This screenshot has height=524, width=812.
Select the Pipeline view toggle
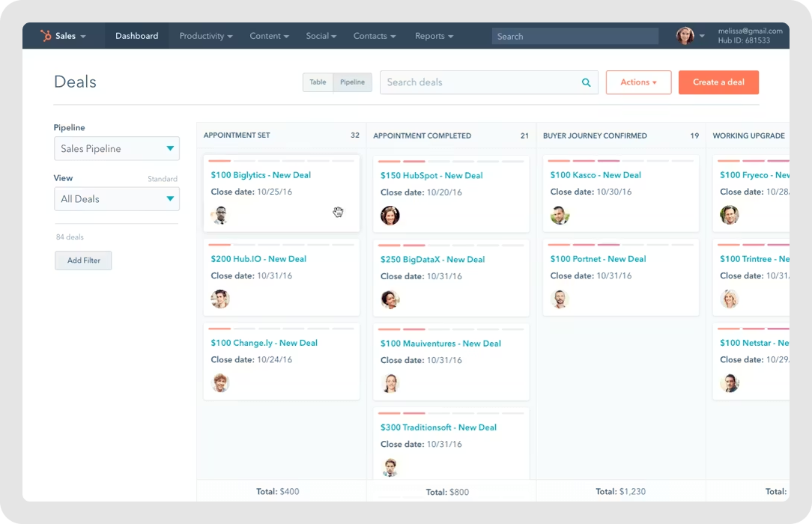coord(352,82)
